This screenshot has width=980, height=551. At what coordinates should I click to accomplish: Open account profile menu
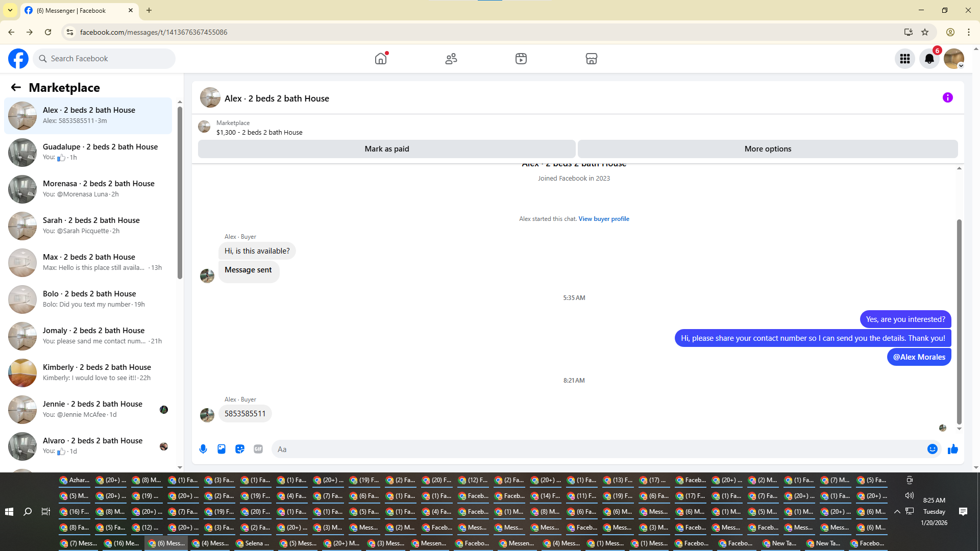click(954, 59)
